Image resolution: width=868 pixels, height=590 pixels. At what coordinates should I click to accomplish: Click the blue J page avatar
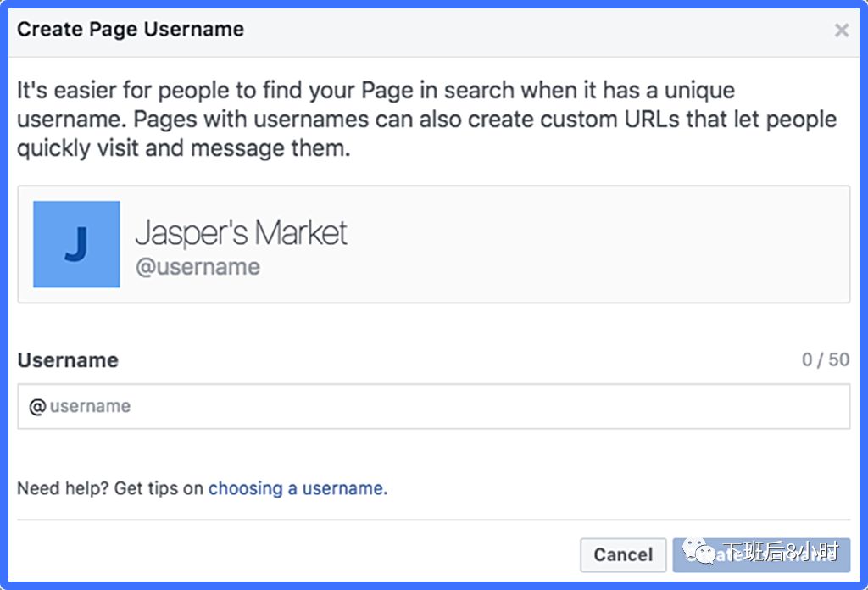[76, 244]
